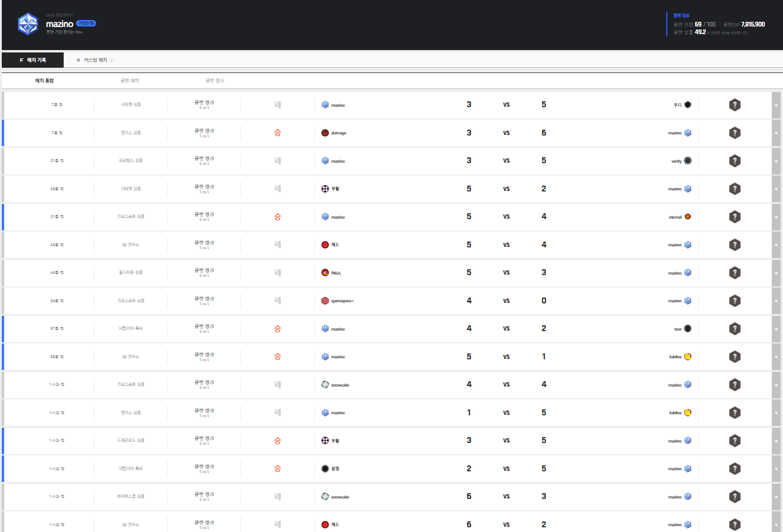Screen dimensions: 783x532
Task: Open the Jubilee clan name link
Action: click(x=675, y=357)
